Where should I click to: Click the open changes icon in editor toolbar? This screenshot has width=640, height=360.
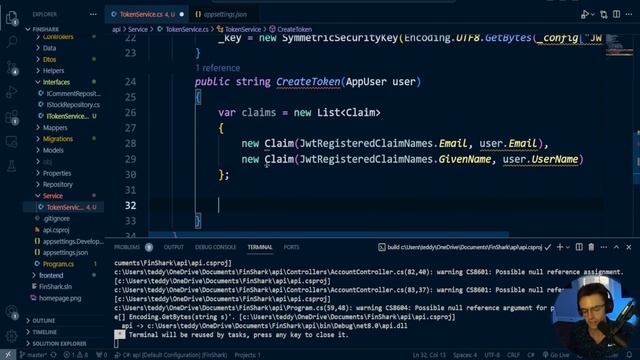(604, 14)
